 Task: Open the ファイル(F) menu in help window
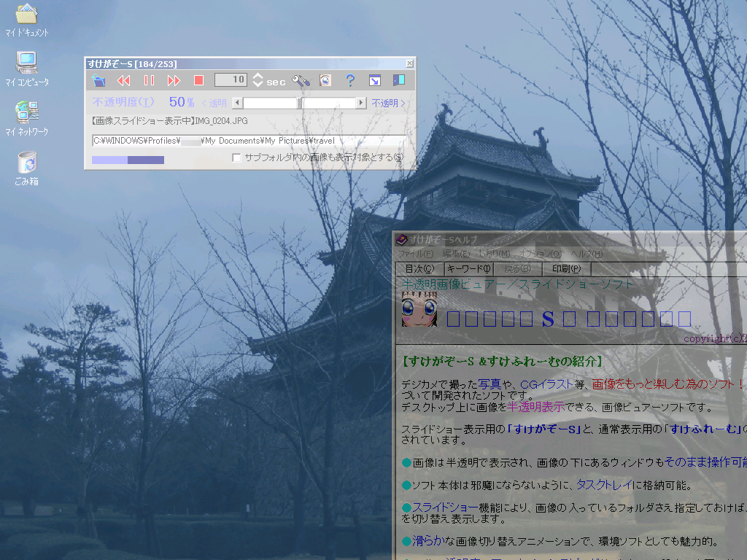416,254
